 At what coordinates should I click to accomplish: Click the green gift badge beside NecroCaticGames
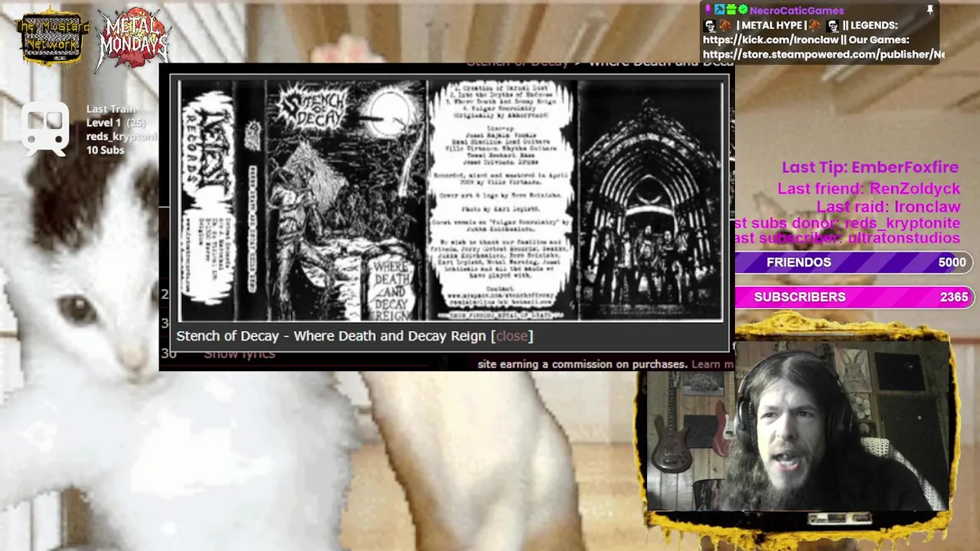pos(731,9)
